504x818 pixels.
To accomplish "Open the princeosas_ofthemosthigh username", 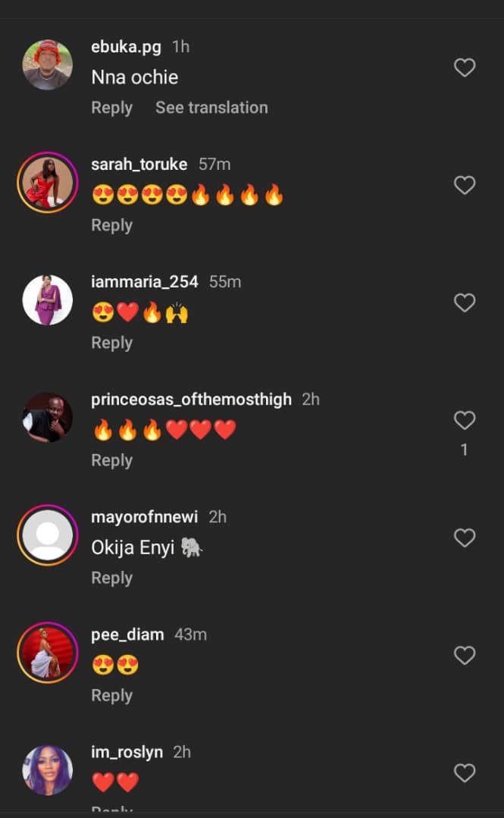I will click(191, 400).
